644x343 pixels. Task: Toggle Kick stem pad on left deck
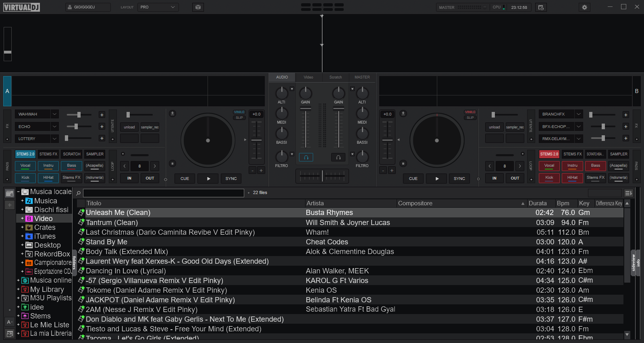[25, 178]
